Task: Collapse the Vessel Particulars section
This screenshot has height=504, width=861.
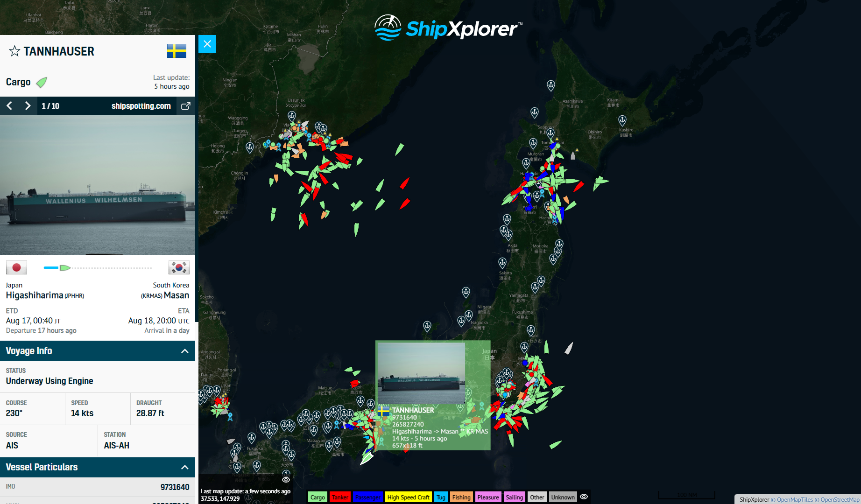Action: click(x=185, y=467)
